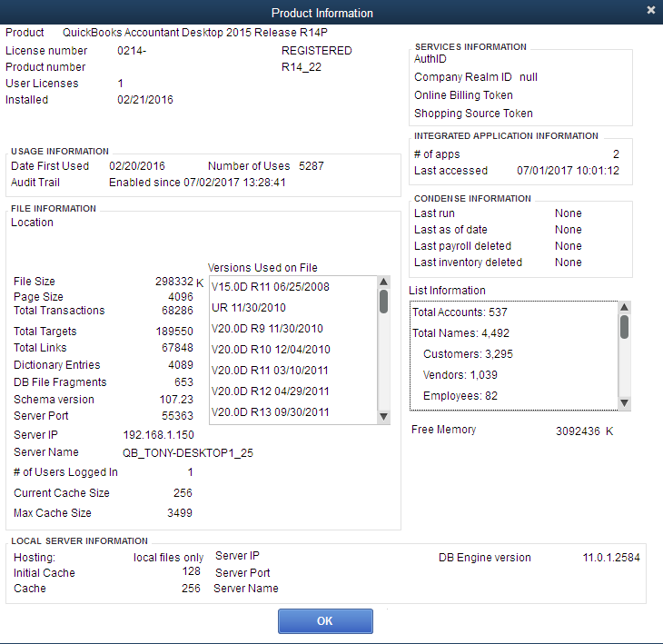Click Total Accounts: 537 list entry

coord(460,312)
